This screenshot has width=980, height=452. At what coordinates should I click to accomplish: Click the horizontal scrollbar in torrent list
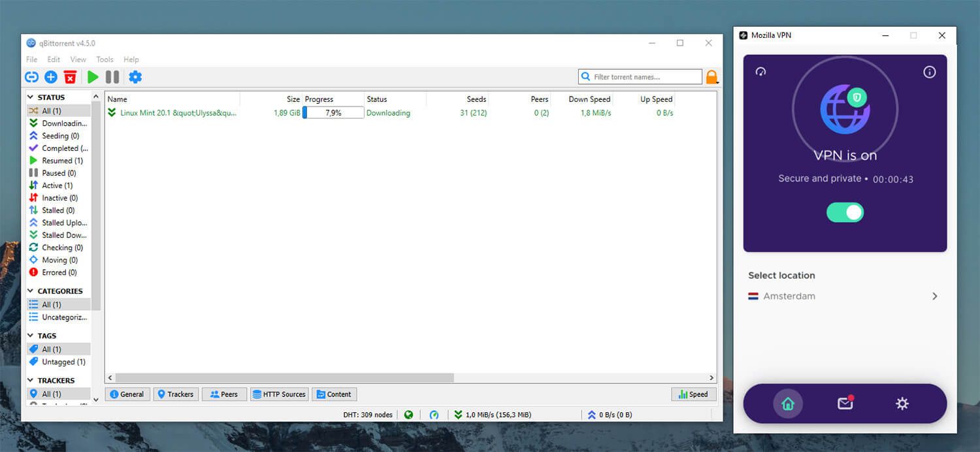[x=284, y=378]
